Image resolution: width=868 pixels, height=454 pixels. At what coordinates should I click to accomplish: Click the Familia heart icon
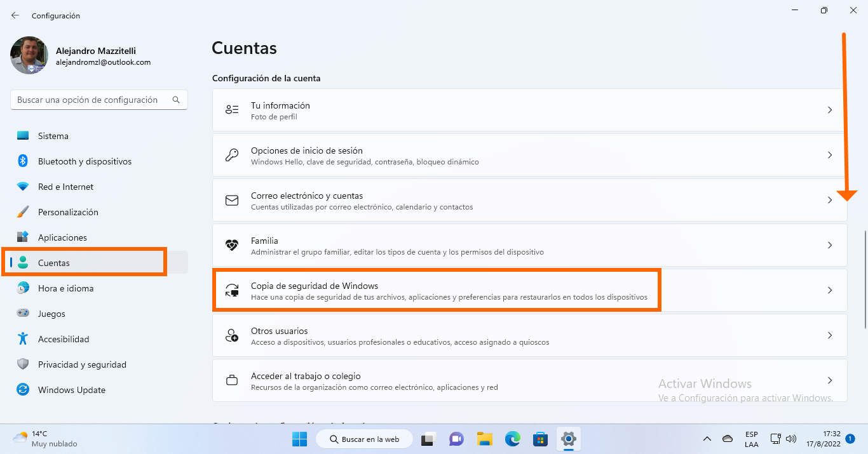click(x=232, y=245)
